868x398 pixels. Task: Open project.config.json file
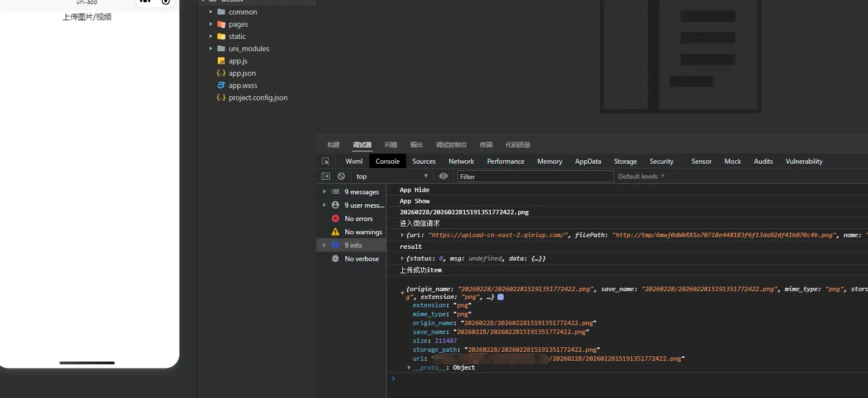point(258,98)
